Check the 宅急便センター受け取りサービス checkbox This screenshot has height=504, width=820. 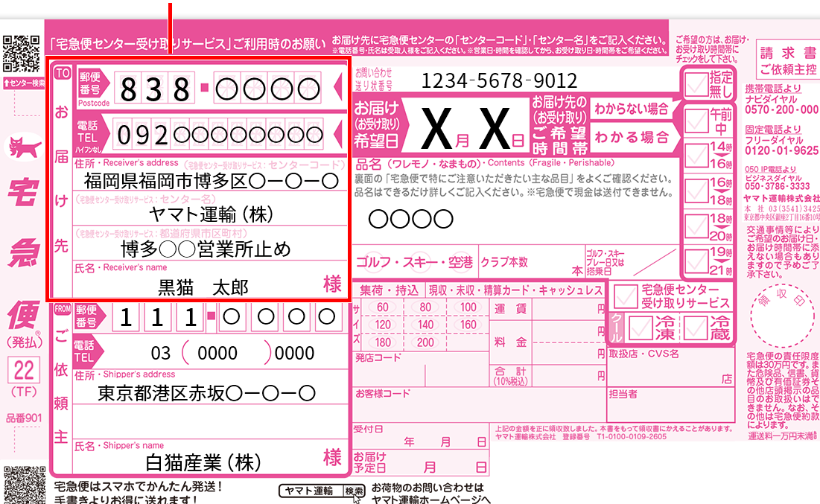point(626,296)
